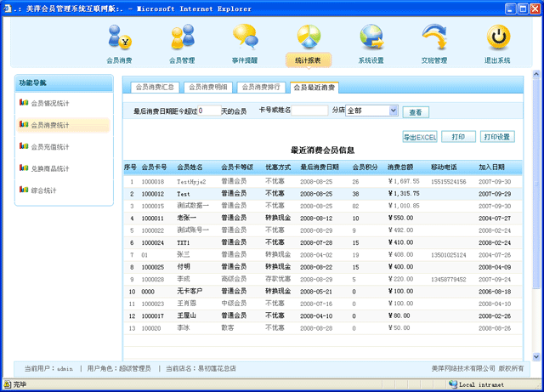The width and height of the screenshot is (544, 392).
Task: Open the 会员管理 two-people icon
Action: pos(183,37)
